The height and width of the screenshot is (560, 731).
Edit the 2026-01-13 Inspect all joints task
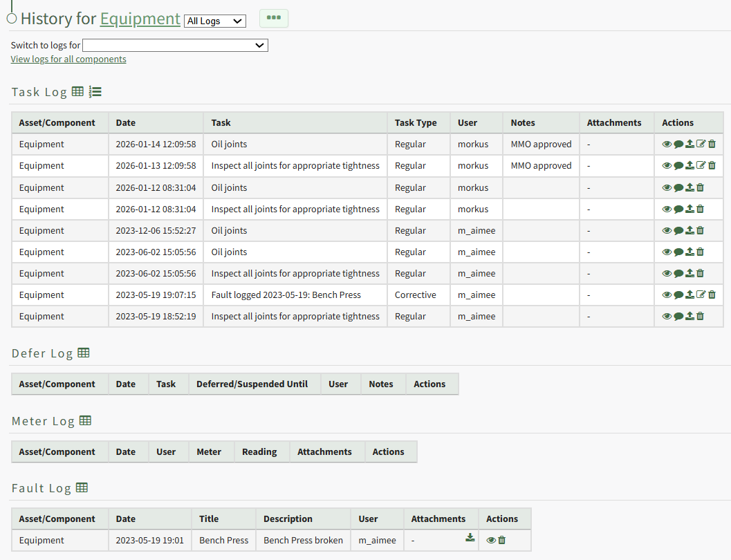coord(701,166)
